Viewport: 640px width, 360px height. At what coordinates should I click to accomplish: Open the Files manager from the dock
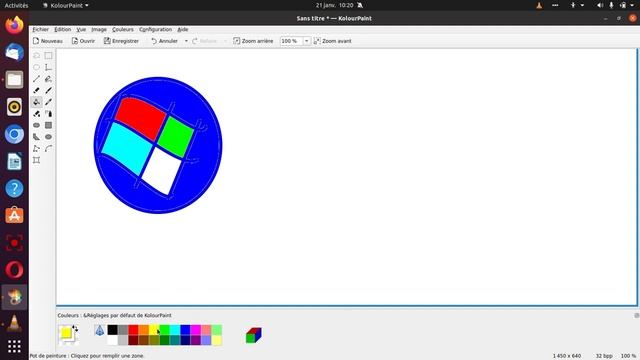(14, 80)
